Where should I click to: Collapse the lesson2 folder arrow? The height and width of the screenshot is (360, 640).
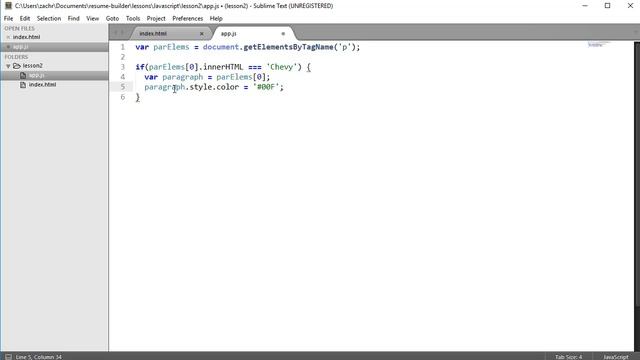point(8,66)
